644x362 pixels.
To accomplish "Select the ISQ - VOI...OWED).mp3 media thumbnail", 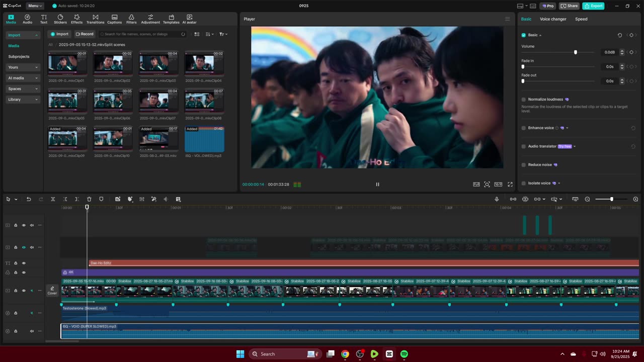I will (x=204, y=139).
